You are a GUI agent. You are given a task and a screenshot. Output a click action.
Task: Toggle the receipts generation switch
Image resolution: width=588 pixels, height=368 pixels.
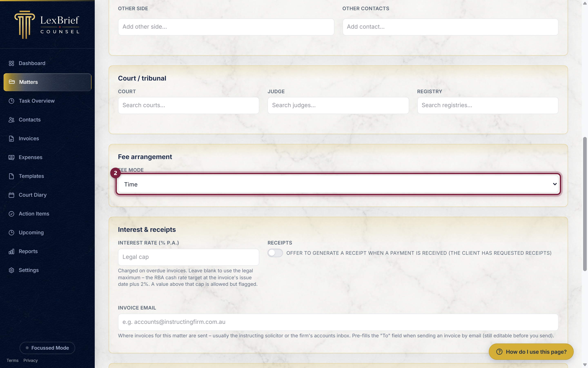pyautogui.click(x=275, y=253)
